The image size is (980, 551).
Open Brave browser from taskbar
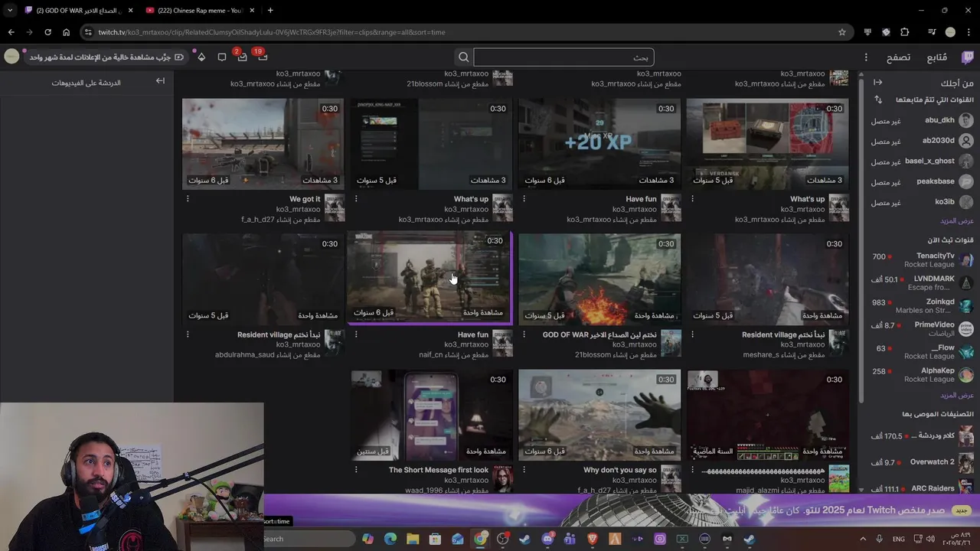592,539
